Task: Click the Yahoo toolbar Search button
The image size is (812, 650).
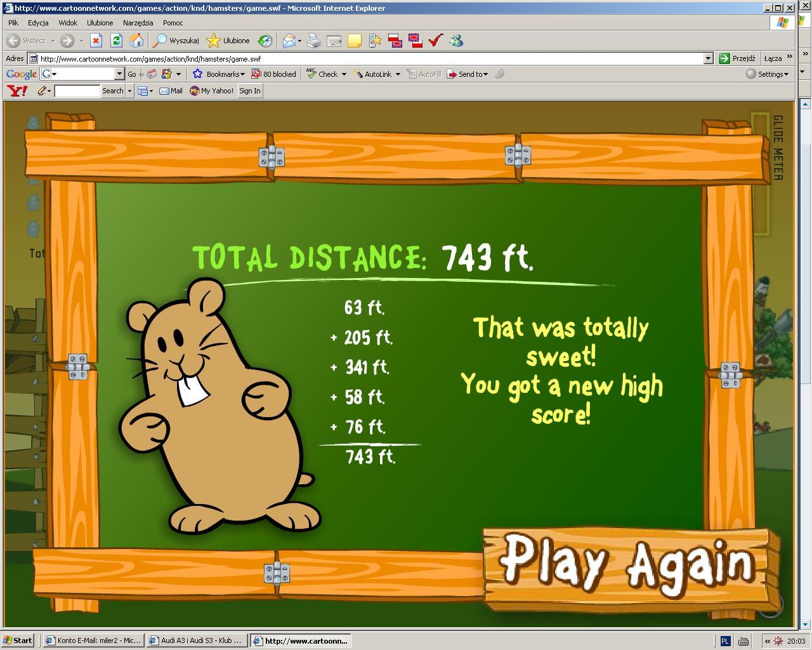Action: click(x=113, y=91)
